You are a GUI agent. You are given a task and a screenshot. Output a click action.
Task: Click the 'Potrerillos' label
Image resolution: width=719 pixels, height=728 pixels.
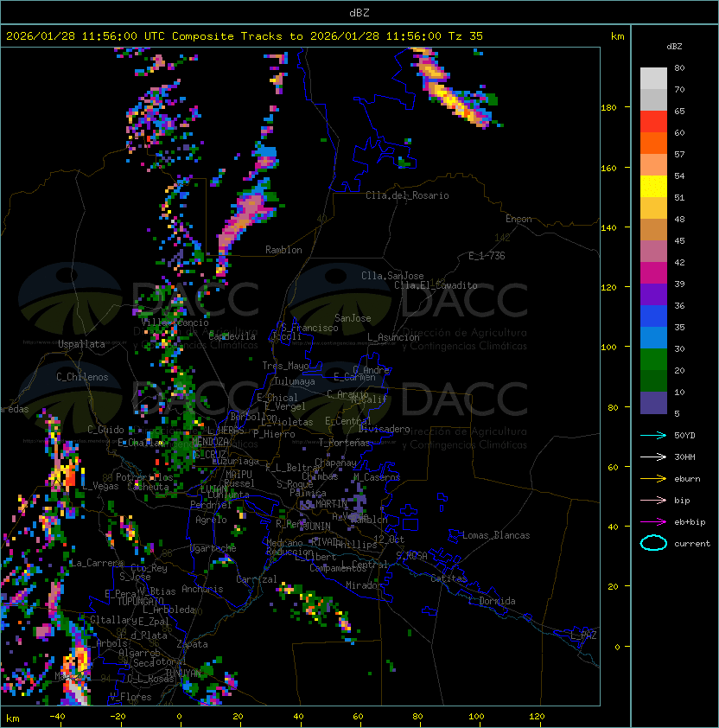coord(144,477)
